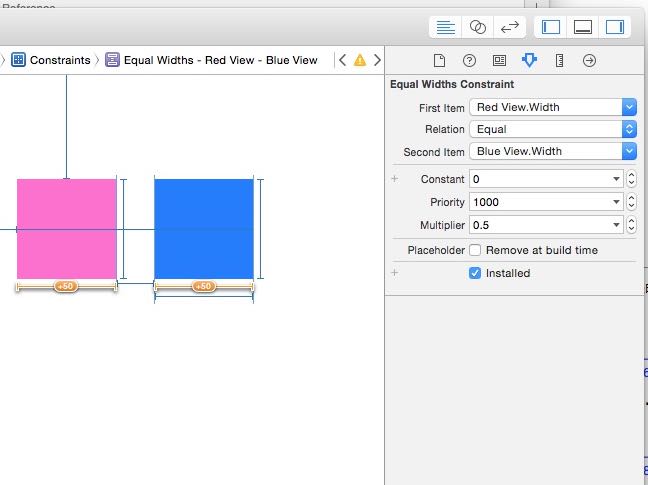Select the pink Red View

67,229
